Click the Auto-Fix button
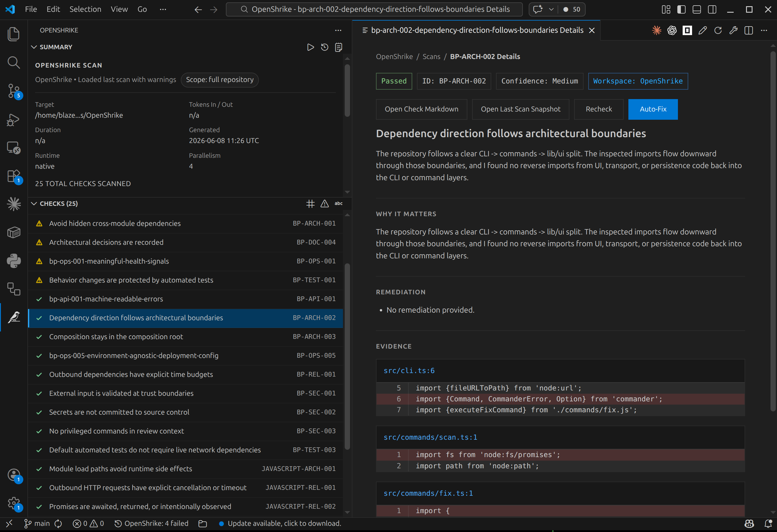 pyautogui.click(x=653, y=109)
